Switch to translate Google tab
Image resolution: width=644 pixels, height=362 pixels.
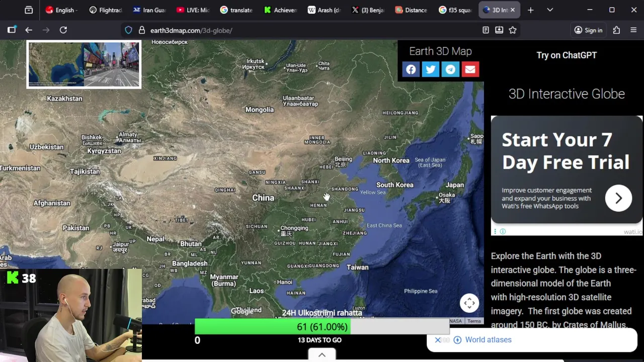tap(237, 10)
